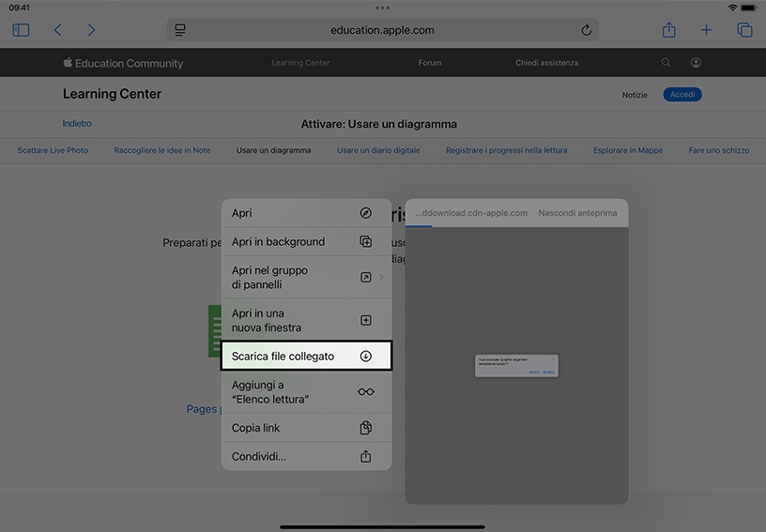Viewport: 766px width, 532px height.
Task: Expand the Apri nel gruppo di pannelli submenu chevron
Action: 381,277
